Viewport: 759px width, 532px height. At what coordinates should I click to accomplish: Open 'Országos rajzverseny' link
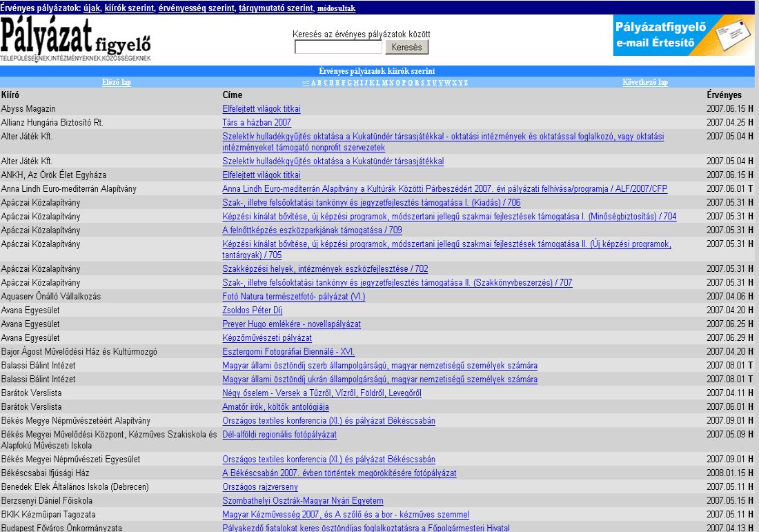(x=260, y=486)
